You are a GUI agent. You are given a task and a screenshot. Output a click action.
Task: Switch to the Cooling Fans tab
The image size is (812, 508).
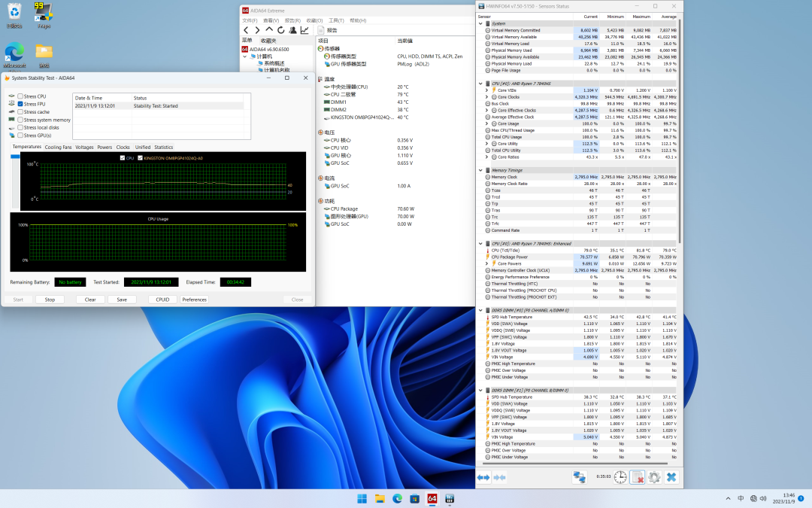pyautogui.click(x=58, y=148)
